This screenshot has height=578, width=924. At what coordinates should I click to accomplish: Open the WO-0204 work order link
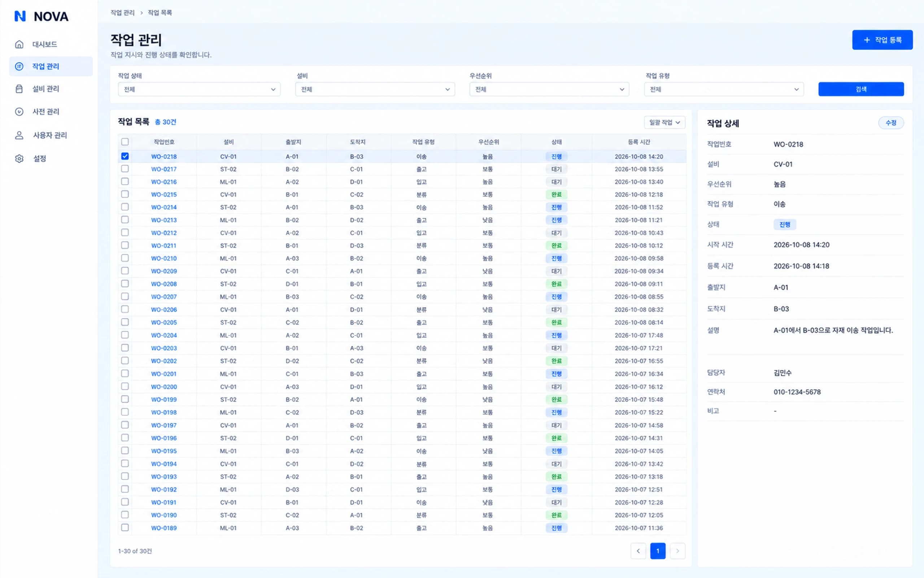(x=164, y=335)
